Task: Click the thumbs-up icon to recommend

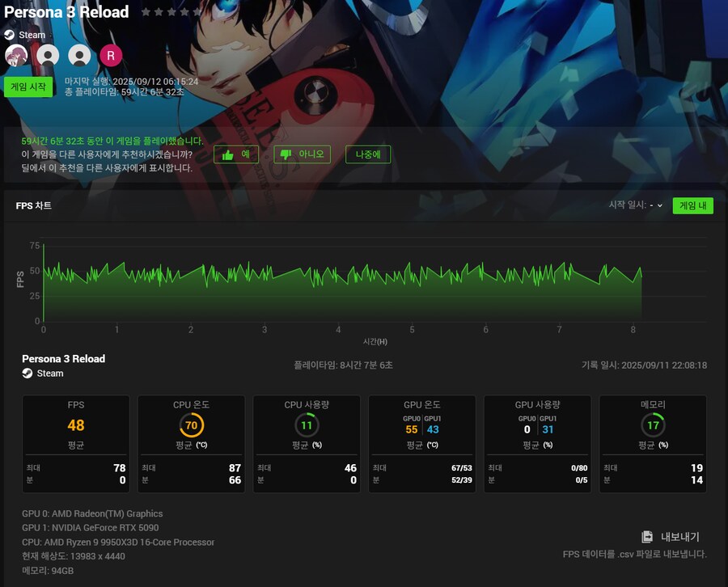Action: (228, 154)
